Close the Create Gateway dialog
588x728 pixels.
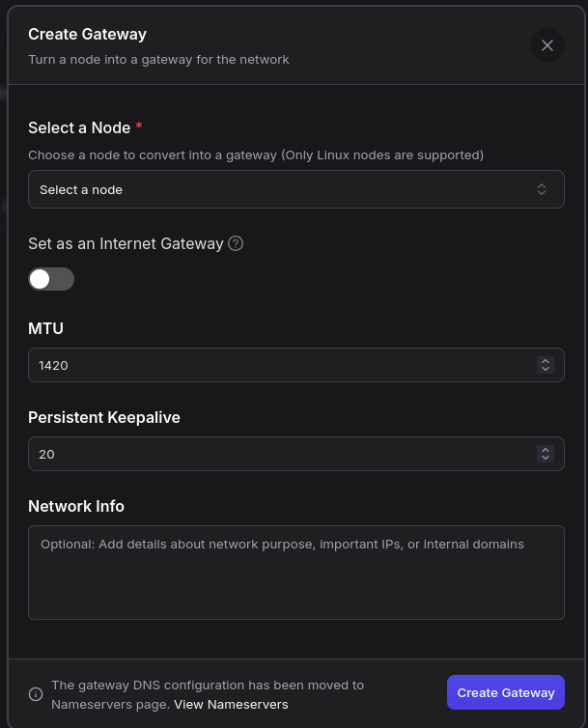tap(547, 45)
